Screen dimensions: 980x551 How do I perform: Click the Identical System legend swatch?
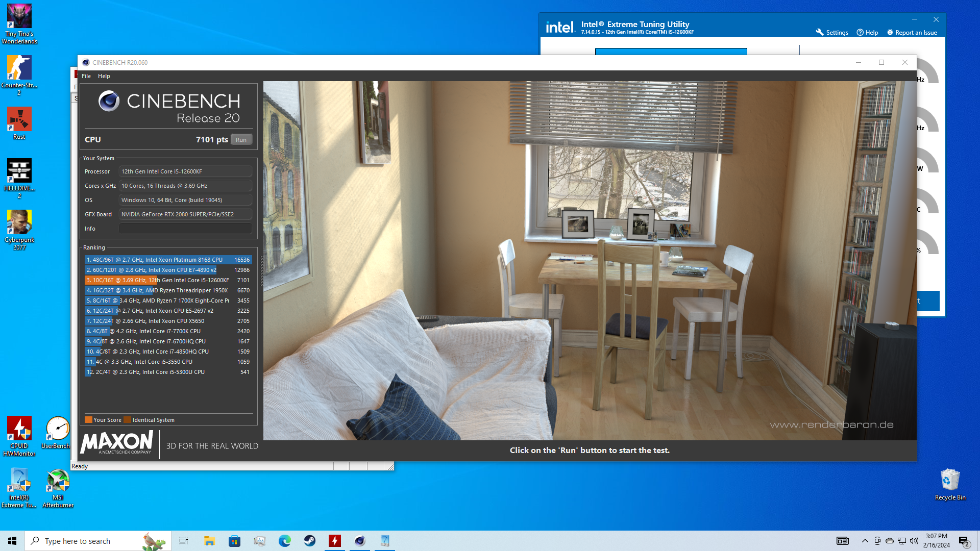tap(128, 420)
